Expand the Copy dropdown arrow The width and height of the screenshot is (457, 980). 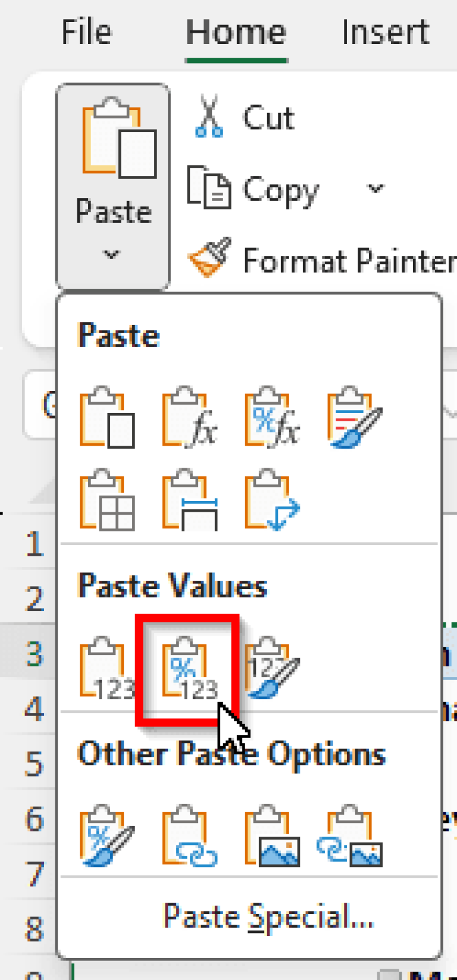coord(375,188)
